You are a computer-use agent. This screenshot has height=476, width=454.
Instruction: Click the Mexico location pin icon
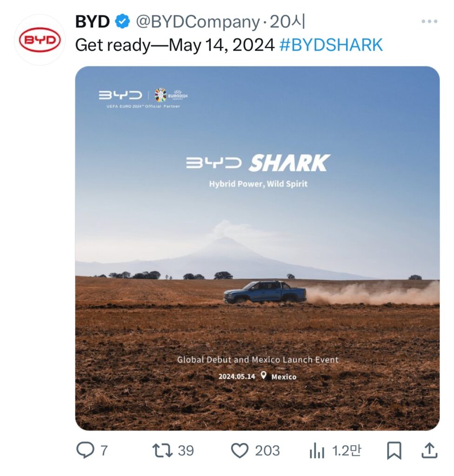[x=263, y=376]
